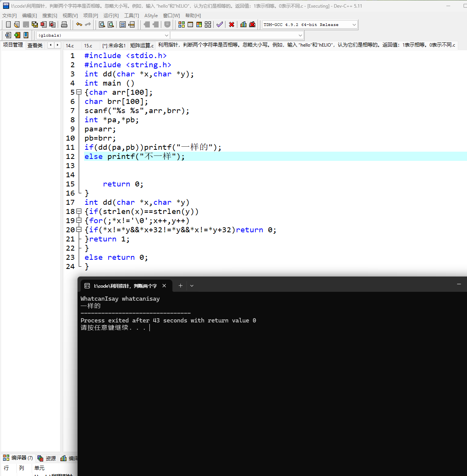
Task: Open the 项目[P] menu
Action: click(91, 16)
